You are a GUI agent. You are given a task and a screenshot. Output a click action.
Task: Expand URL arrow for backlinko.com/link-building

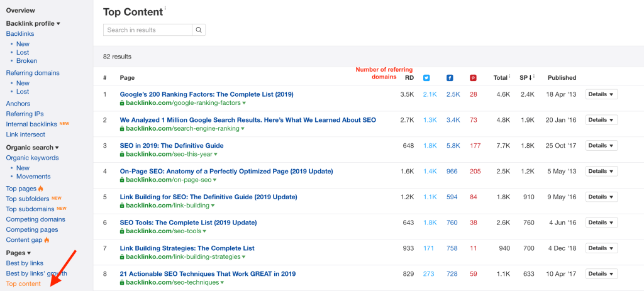point(213,206)
